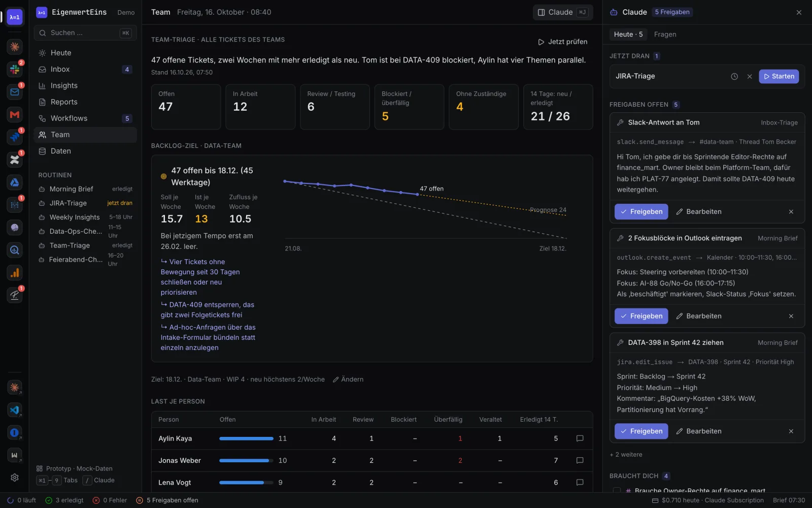The image size is (812, 508).
Task: Approve the Slack-Antwort an Tom action
Action: [641, 212]
